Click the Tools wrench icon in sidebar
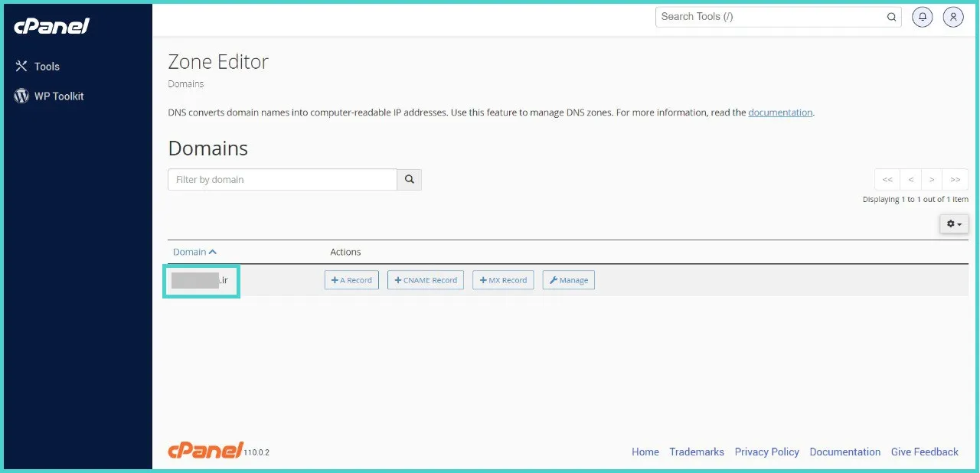 pos(21,67)
